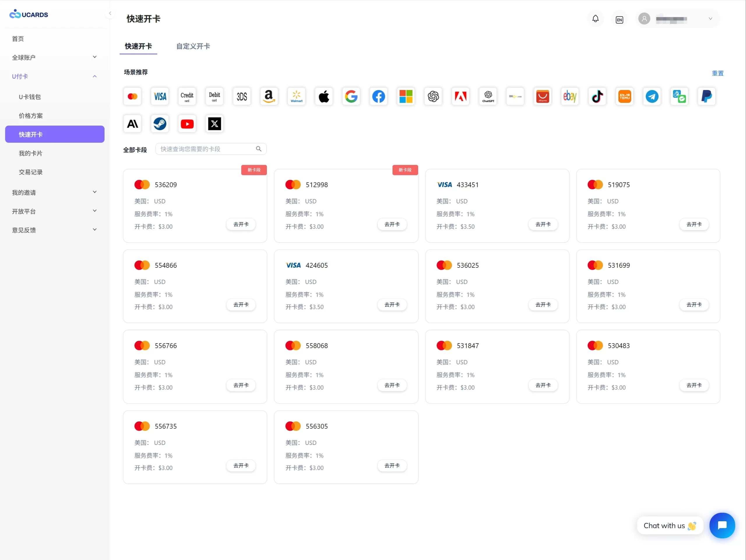This screenshot has height=560, width=746.
Task: Click 去开卡 for card 531699
Action: click(x=694, y=304)
